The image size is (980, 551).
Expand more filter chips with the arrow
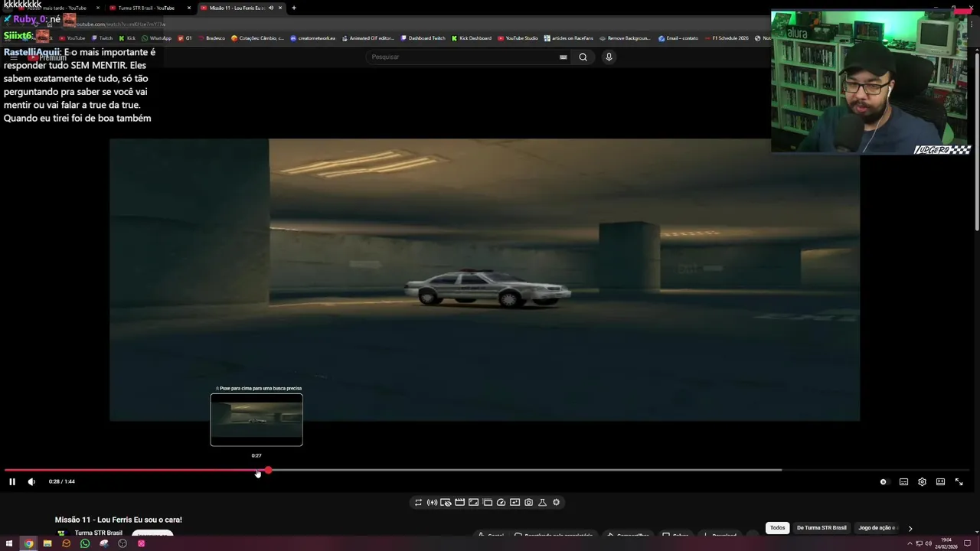pyautogui.click(x=910, y=528)
